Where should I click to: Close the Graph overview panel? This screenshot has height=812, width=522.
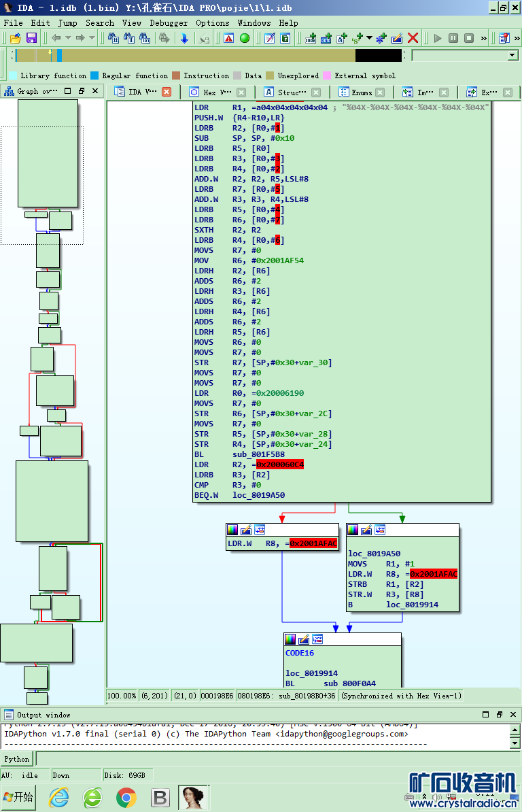(95, 90)
